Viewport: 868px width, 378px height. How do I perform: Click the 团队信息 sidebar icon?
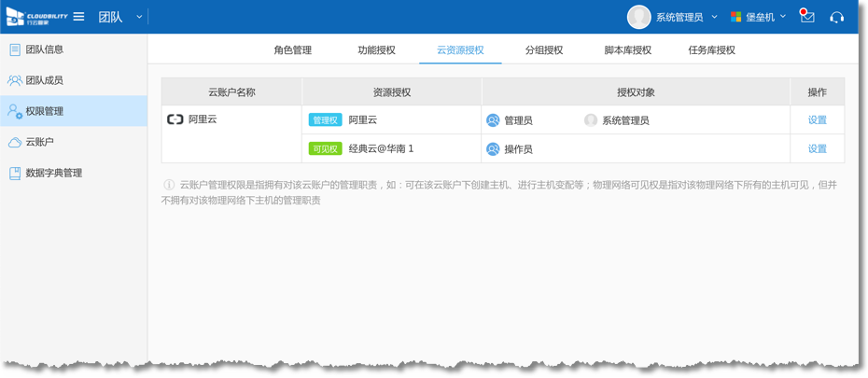pos(15,49)
